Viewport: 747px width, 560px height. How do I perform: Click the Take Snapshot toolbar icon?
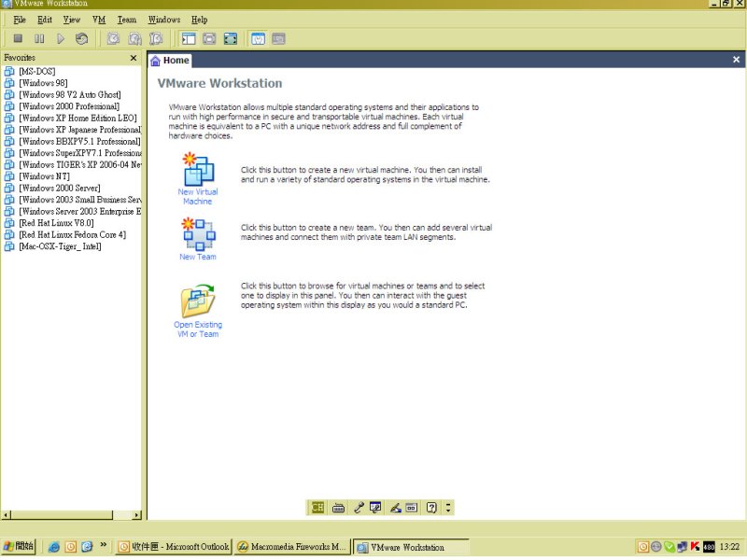[113, 38]
